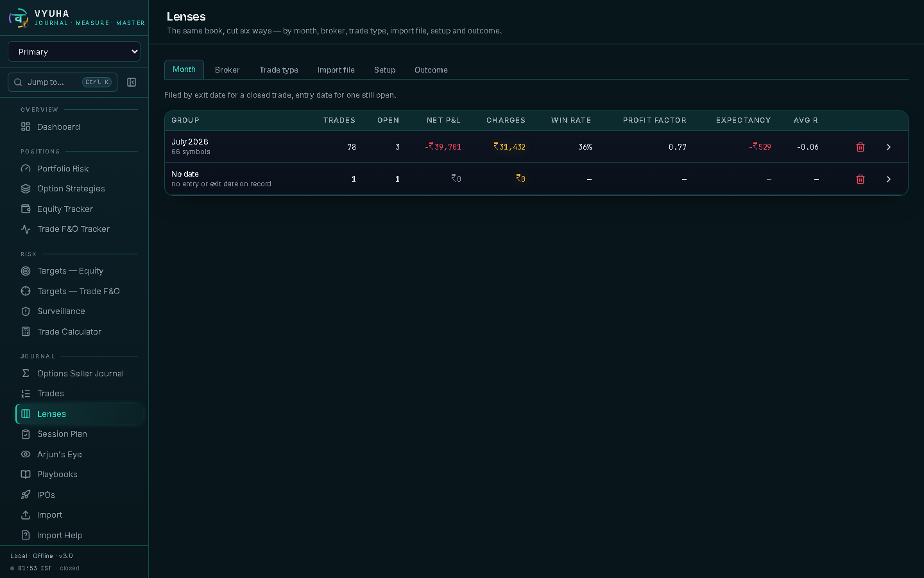Select the Lenses sidebar item
This screenshot has height=578, width=924.
coord(80,414)
